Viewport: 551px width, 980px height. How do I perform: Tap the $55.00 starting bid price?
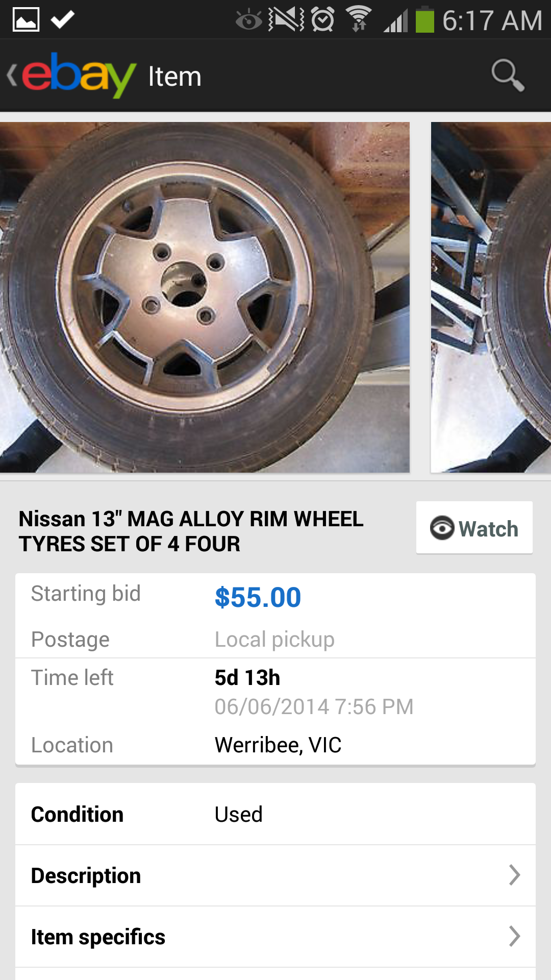click(258, 597)
